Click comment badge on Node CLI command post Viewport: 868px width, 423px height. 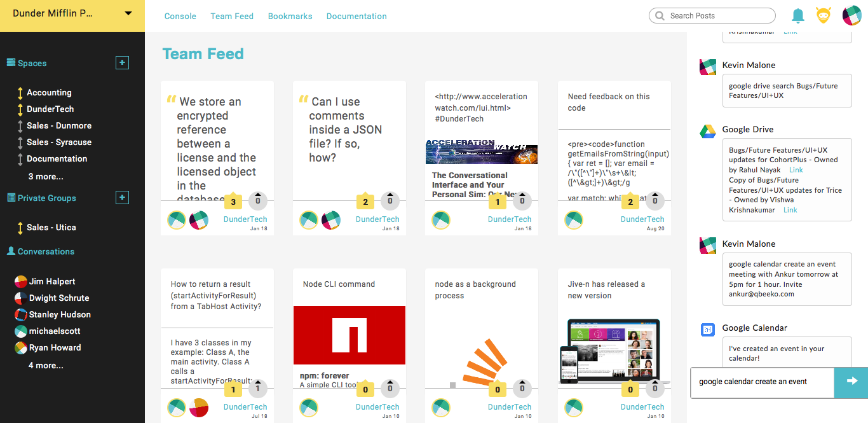pos(365,390)
